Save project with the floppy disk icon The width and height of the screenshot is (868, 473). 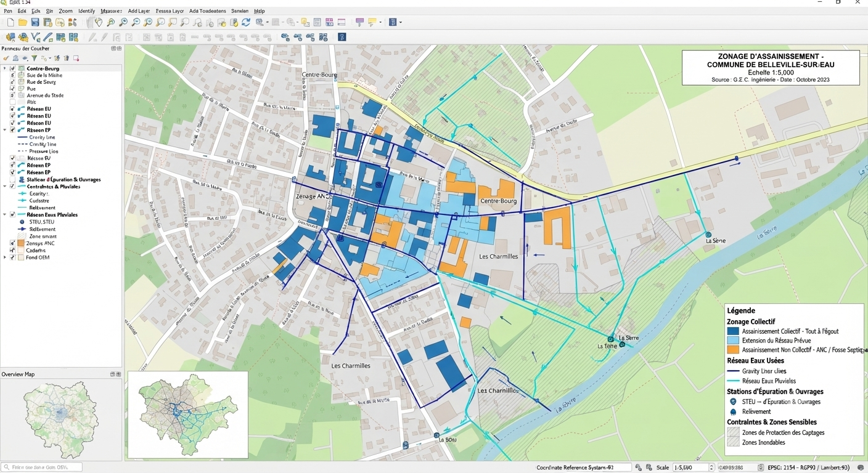tap(35, 22)
